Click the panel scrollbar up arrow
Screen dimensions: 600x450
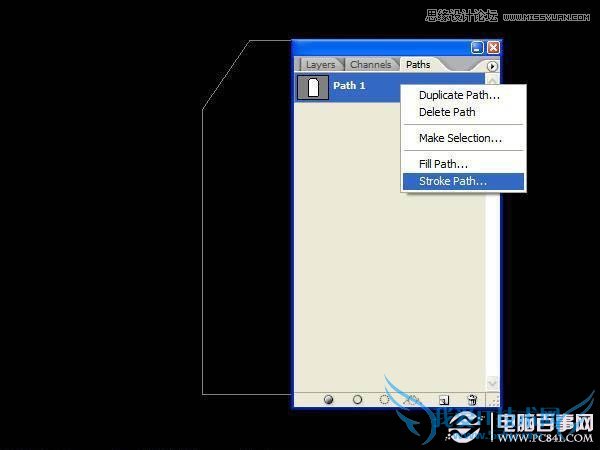(x=492, y=79)
